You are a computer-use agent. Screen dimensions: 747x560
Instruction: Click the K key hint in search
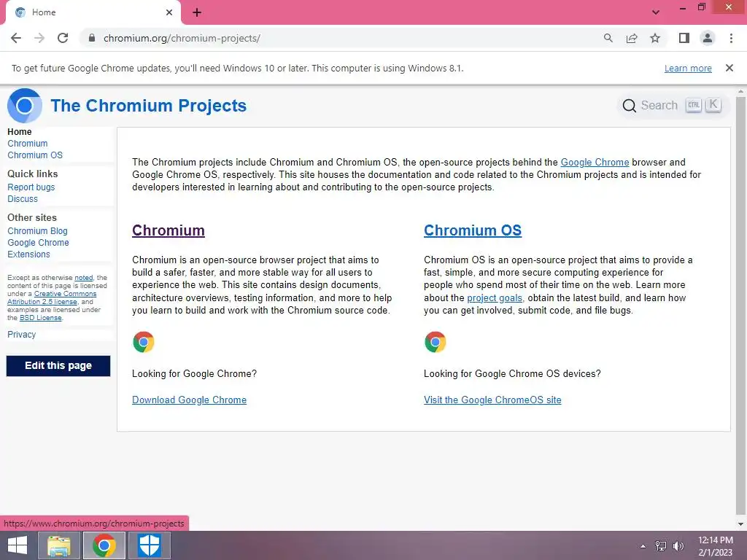click(x=713, y=105)
